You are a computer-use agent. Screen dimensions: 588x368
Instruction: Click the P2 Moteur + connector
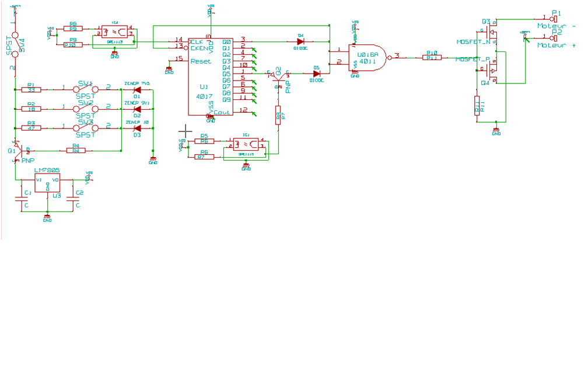click(553, 37)
